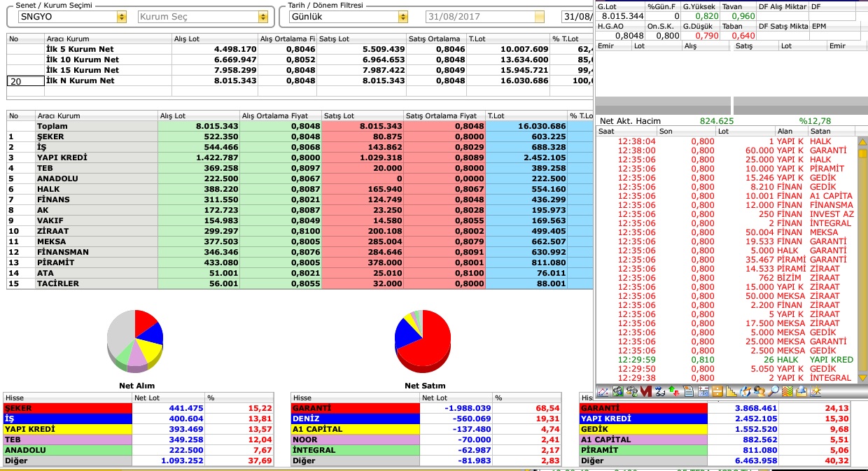Select the ŞEKER row in the Net Alım table
868x471 pixels.
(x=138, y=408)
